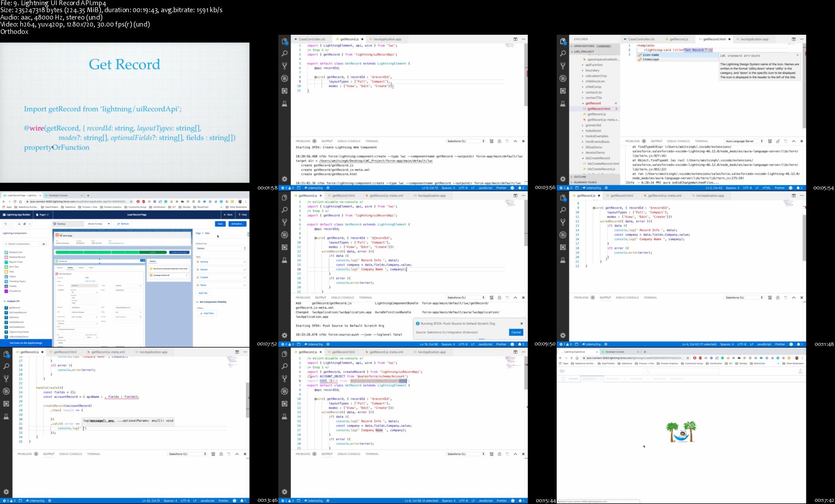The width and height of the screenshot is (835, 504).
Task: Clear output beside the Aura Language Server selector
Action: pyautogui.click(x=770, y=141)
